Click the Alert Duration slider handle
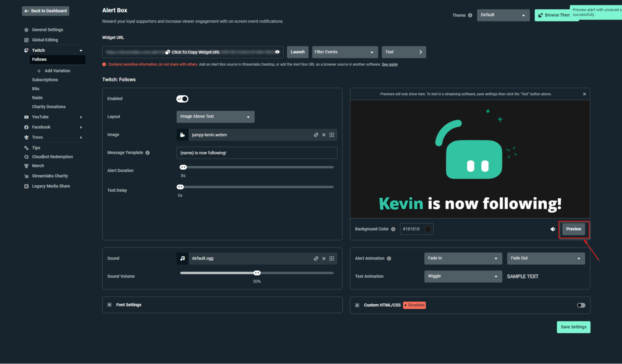This screenshot has width=622, height=364. pyautogui.click(x=183, y=168)
